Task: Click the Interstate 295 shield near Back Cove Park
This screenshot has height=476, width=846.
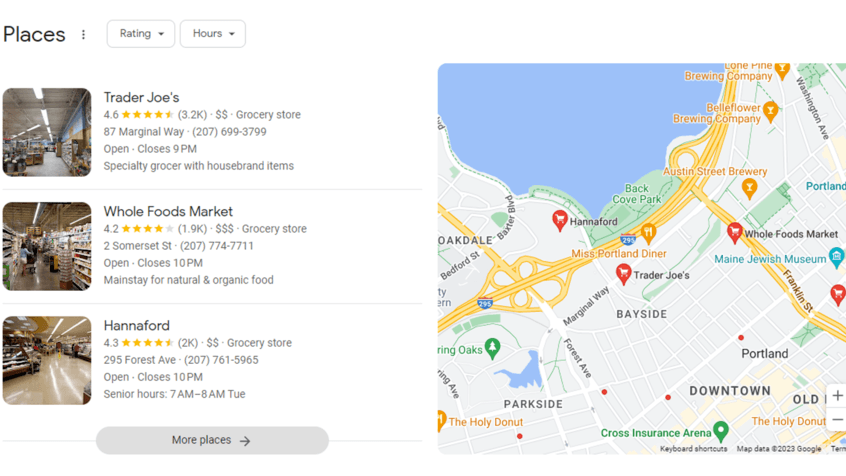Action: [x=627, y=239]
